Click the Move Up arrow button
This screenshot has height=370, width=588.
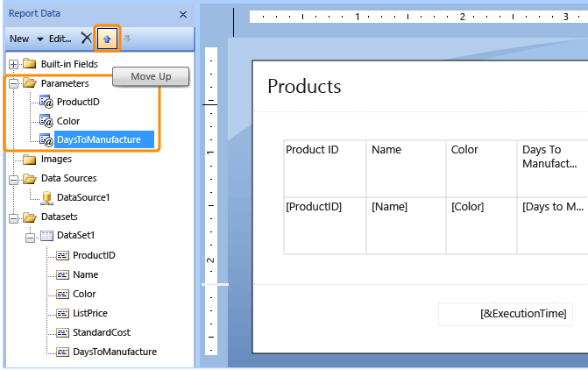coord(107,39)
